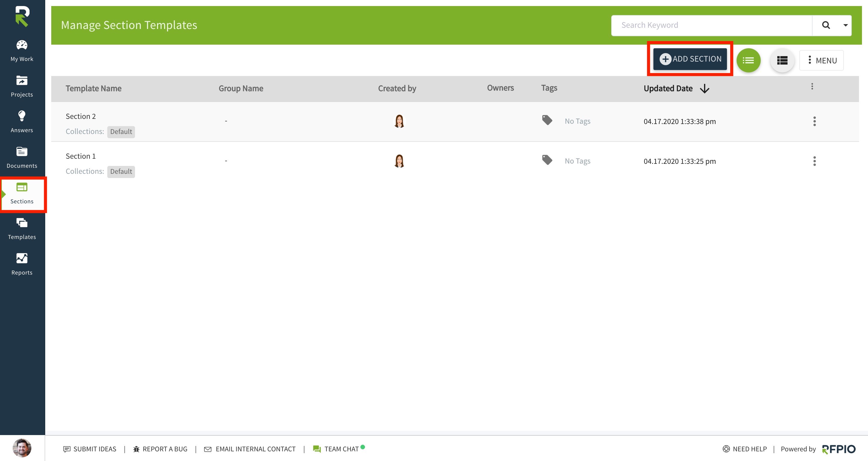Open the Section 1 template

point(80,156)
